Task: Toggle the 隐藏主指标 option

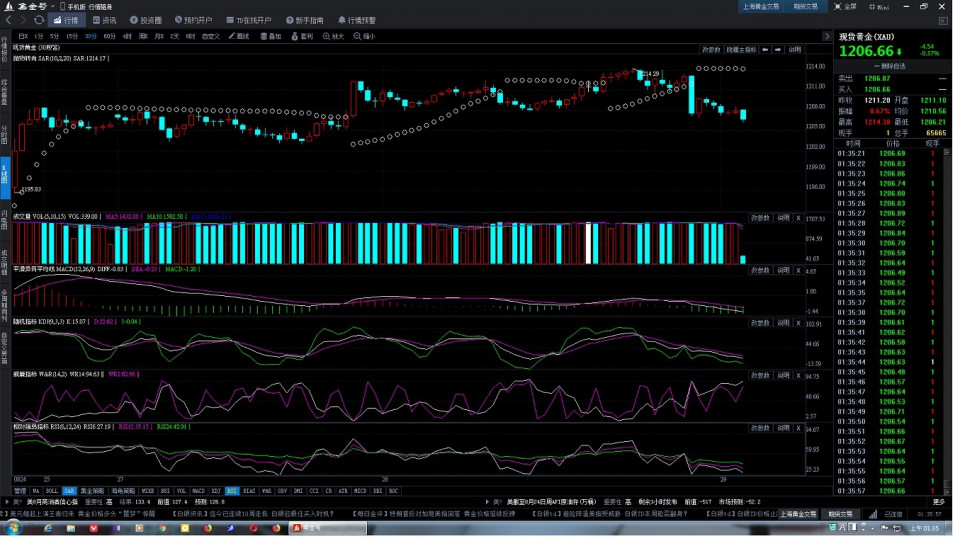Action: [741, 49]
